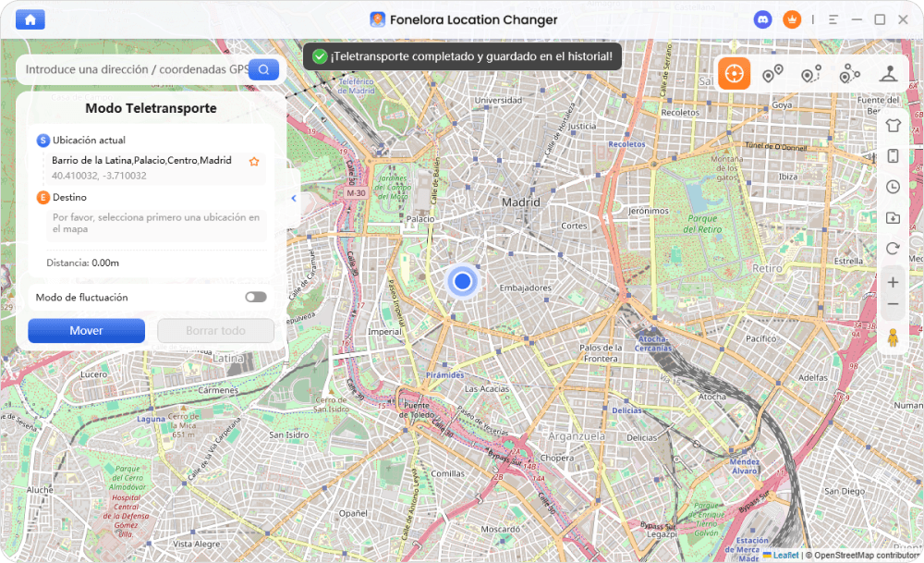Image resolution: width=924 pixels, height=563 pixels.
Task: Click the Pirámides station map label
Action: (x=445, y=375)
